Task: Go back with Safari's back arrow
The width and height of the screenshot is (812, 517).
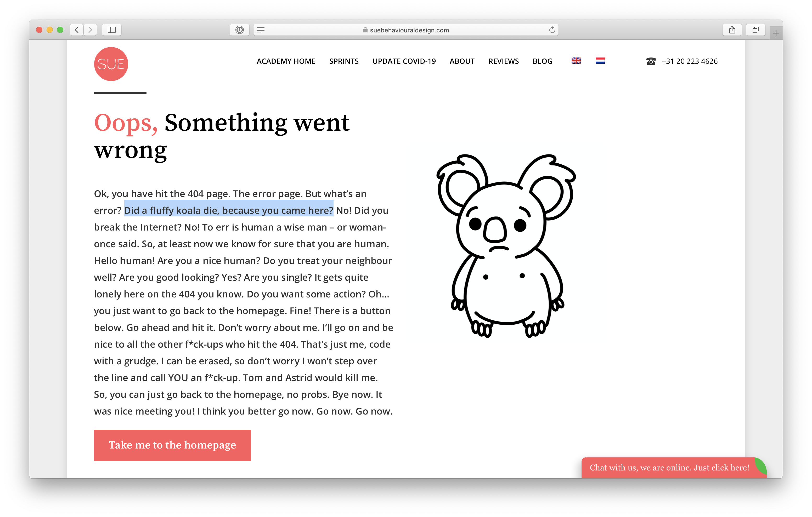Action: pos(77,30)
